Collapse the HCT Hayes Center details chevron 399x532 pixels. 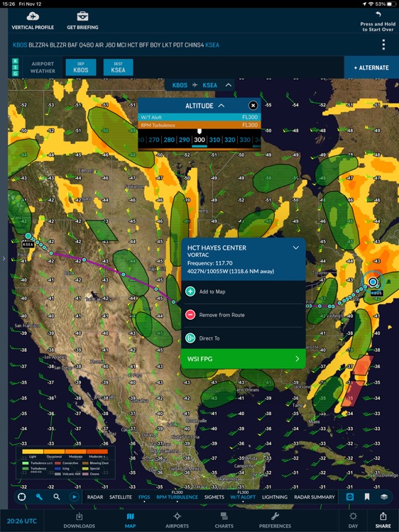[x=296, y=248]
